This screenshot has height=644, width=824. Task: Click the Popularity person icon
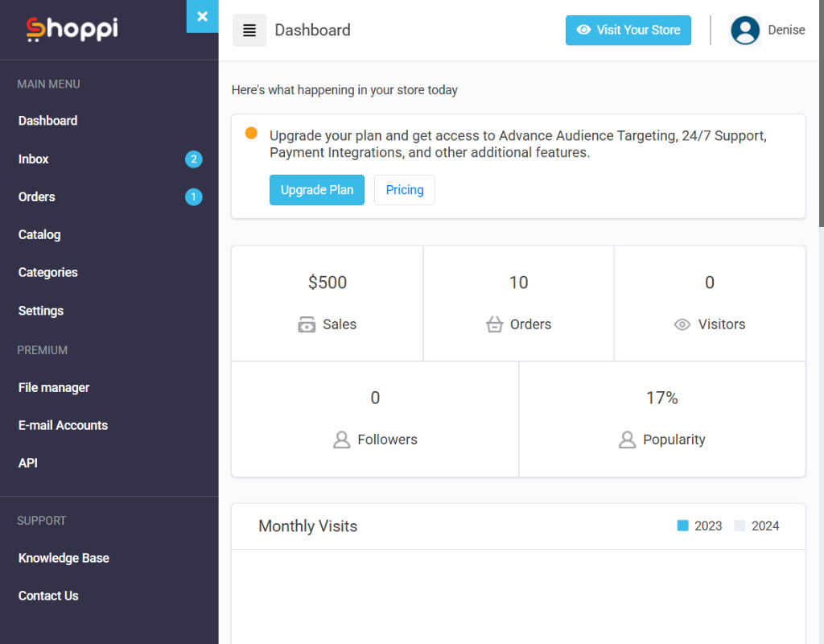tap(627, 440)
